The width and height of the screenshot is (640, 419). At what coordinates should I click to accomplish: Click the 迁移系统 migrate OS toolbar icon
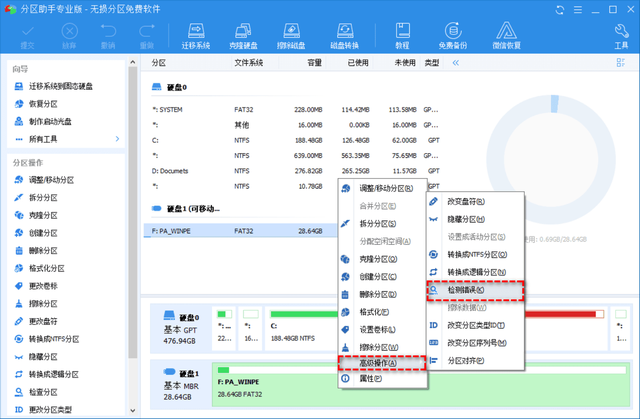pyautogui.click(x=196, y=36)
